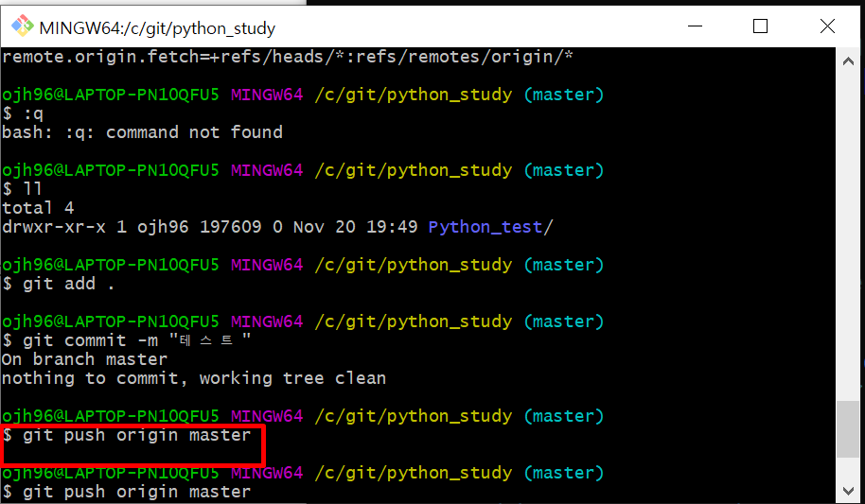Click the Git Bash icon in title bar

point(22,26)
